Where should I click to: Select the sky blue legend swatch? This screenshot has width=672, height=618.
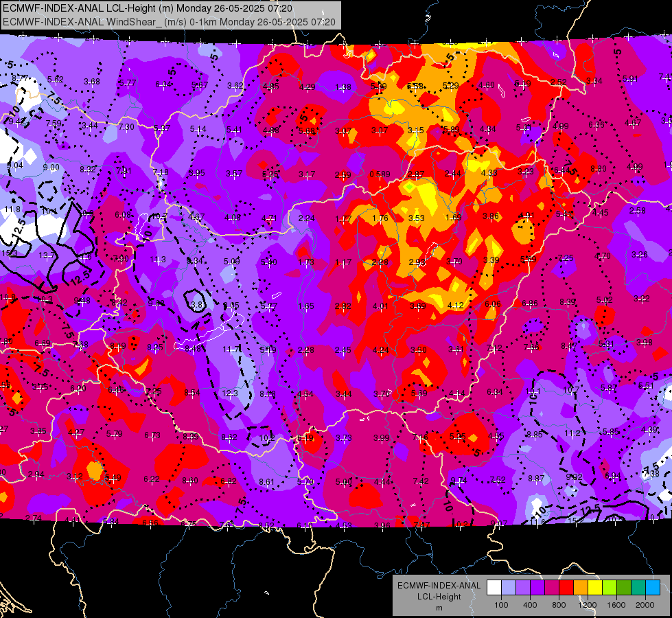[653, 587]
